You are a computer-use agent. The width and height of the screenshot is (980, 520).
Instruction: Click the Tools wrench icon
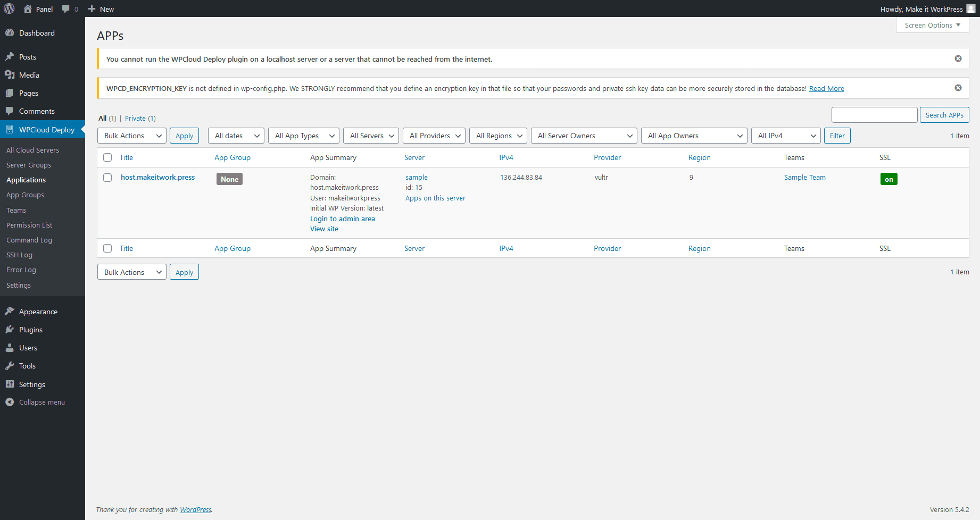pos(10,365)
